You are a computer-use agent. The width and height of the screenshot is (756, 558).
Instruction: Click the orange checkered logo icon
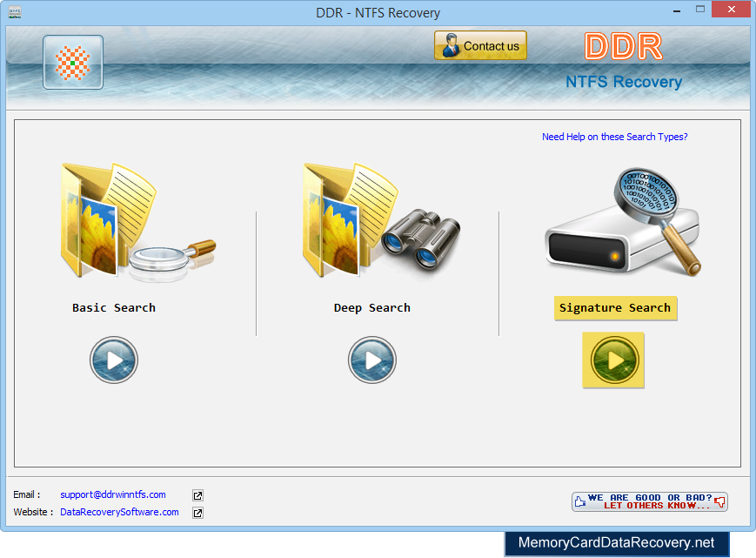73,62
